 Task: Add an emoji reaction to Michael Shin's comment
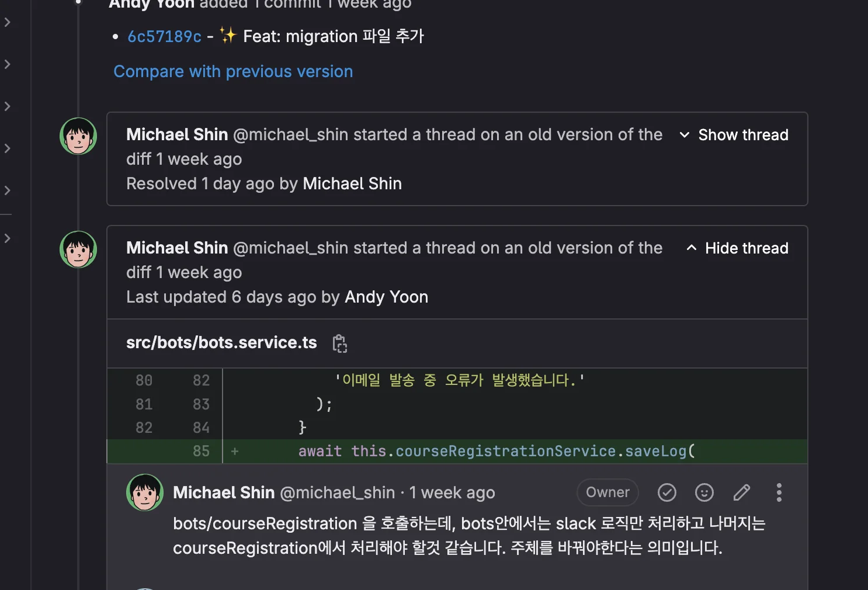(x=704, y=492)
